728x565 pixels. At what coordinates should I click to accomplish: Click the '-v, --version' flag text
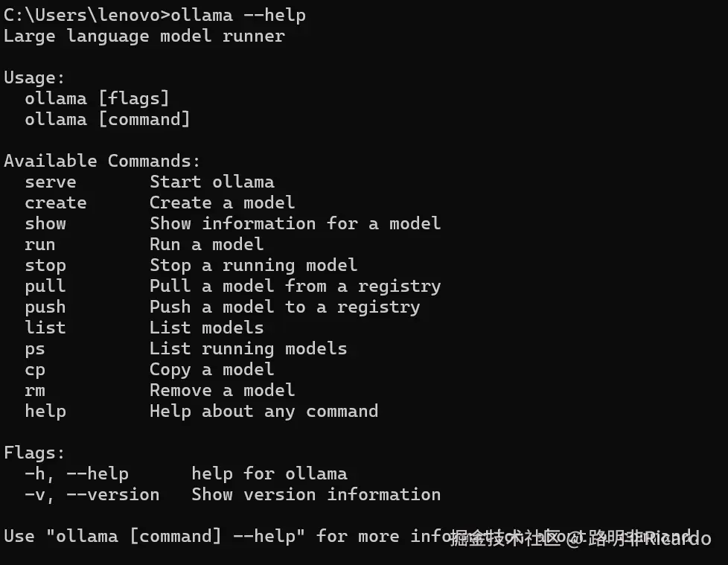(92, 494)
